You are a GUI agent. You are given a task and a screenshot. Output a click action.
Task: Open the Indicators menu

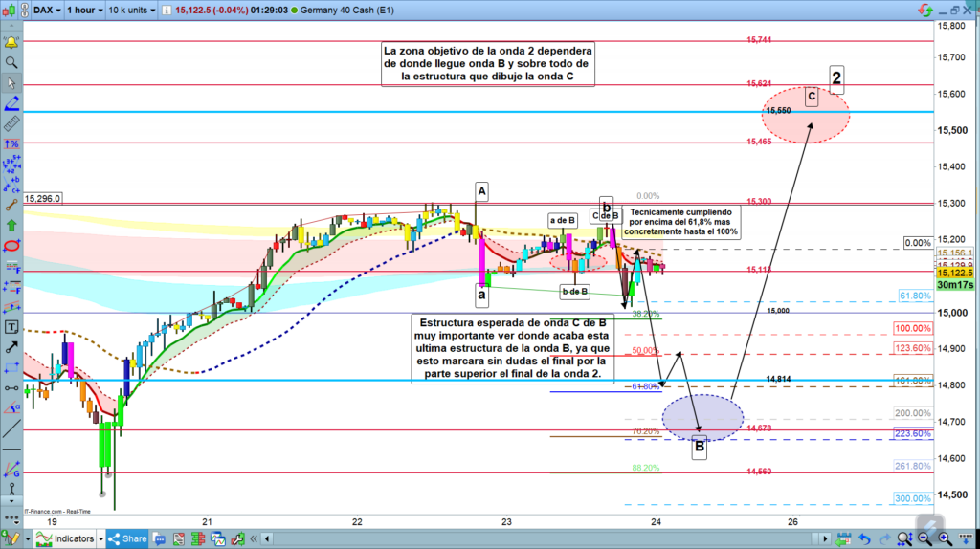[65, 538]
